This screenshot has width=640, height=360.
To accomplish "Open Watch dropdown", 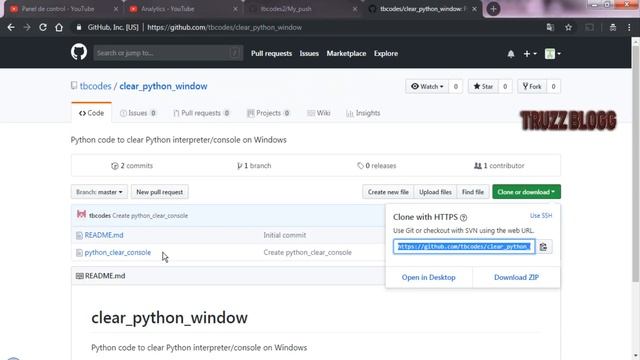I will click(x=427, y=86).
